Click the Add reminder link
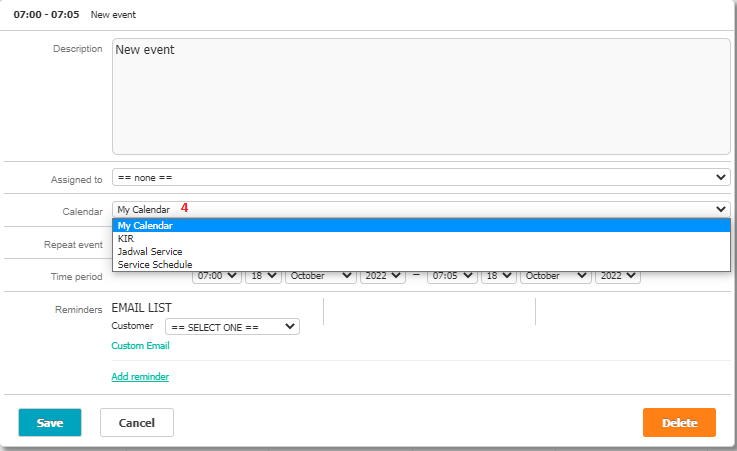 [140, 377]
